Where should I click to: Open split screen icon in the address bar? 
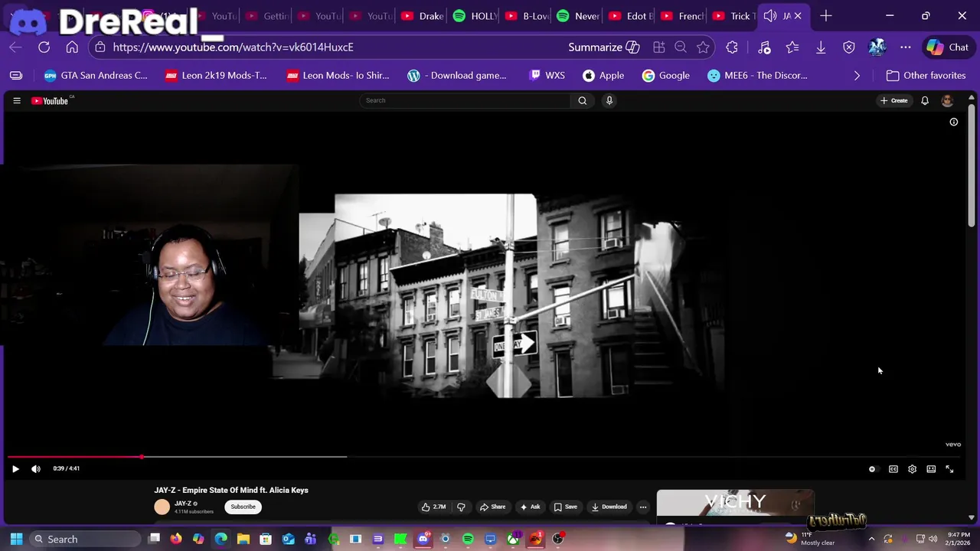(x=659, y=47)
